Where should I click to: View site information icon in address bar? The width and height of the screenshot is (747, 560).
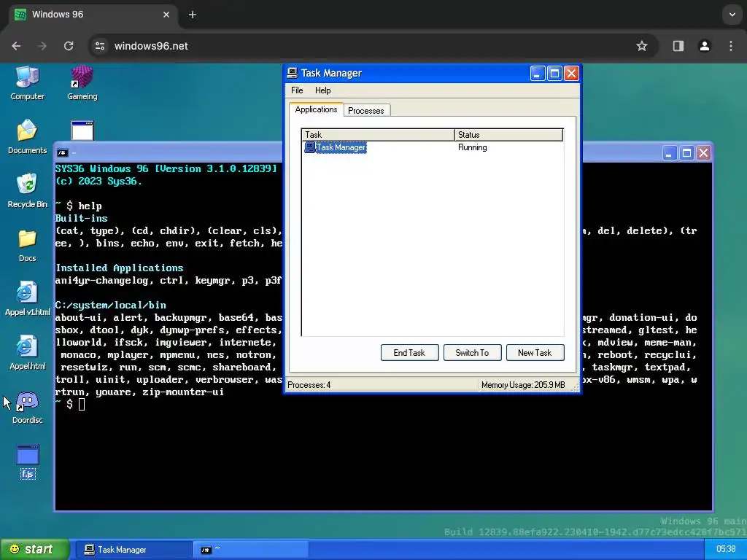(x=99, y=46)
